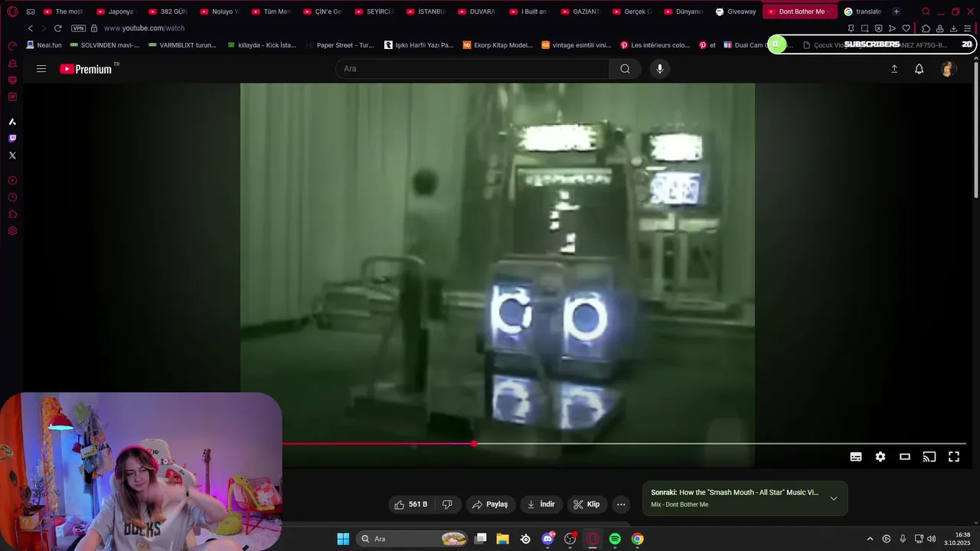
Task: Switch to the Giveaway tab
Action: [736, 11]
